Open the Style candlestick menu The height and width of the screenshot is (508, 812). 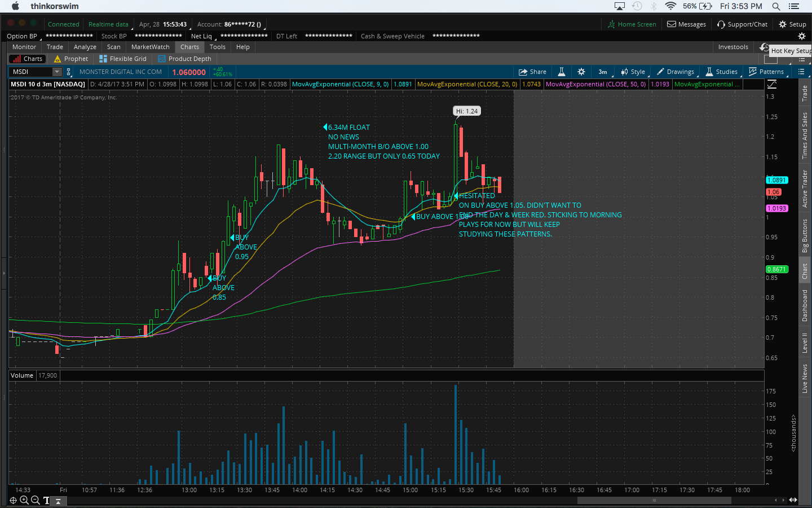click(633, 72)
